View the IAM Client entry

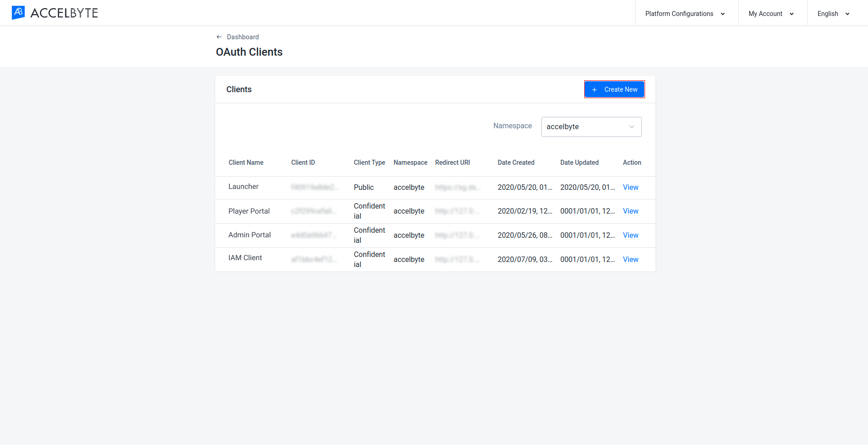(630, 259)
